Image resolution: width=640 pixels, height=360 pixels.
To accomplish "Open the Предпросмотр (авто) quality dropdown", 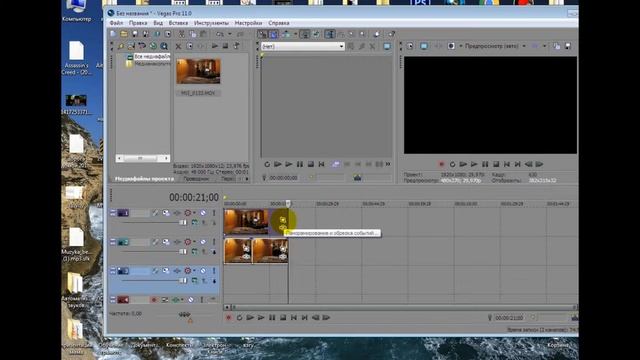I will coord(495,46).
